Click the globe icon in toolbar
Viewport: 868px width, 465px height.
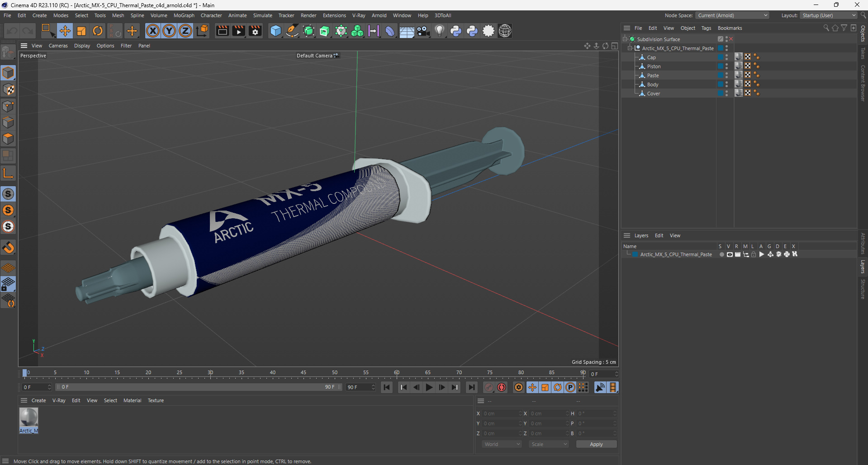click(x=505, y=31)
